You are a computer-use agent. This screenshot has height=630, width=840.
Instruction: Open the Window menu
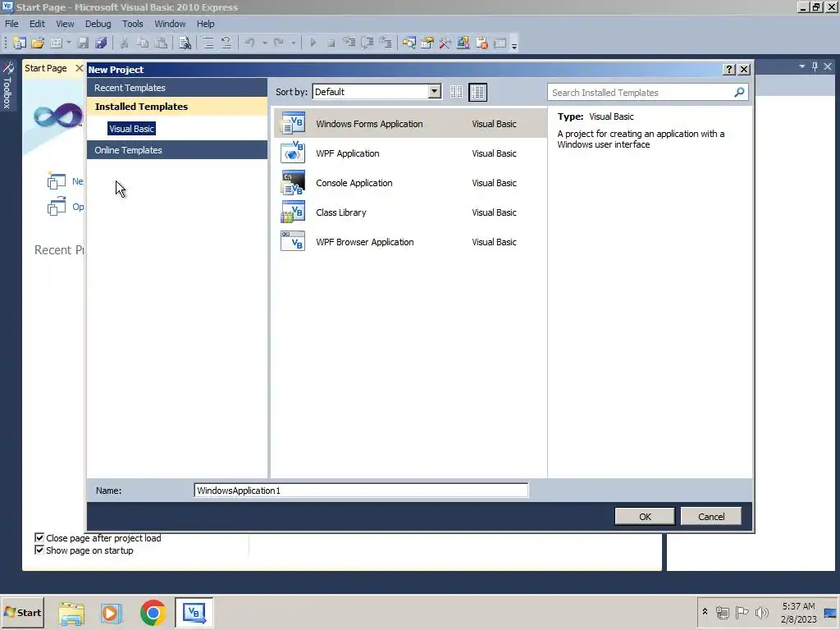pos(170,24)
